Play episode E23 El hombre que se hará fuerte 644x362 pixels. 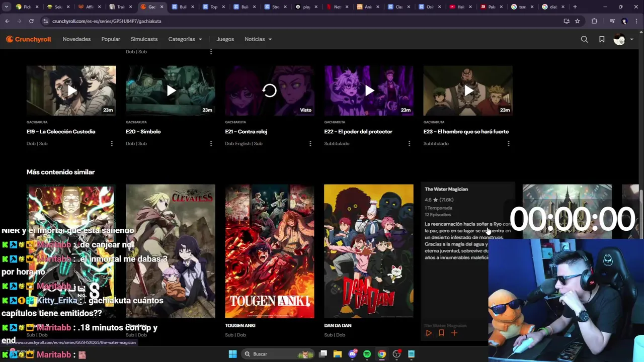pyautogui.click(x=468, y=90)
